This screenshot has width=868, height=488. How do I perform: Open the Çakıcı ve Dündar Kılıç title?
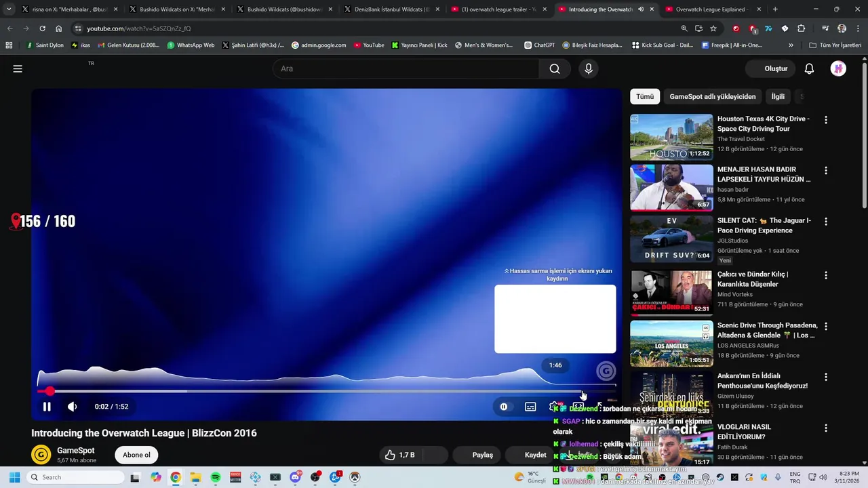click(x=753, y=279)
